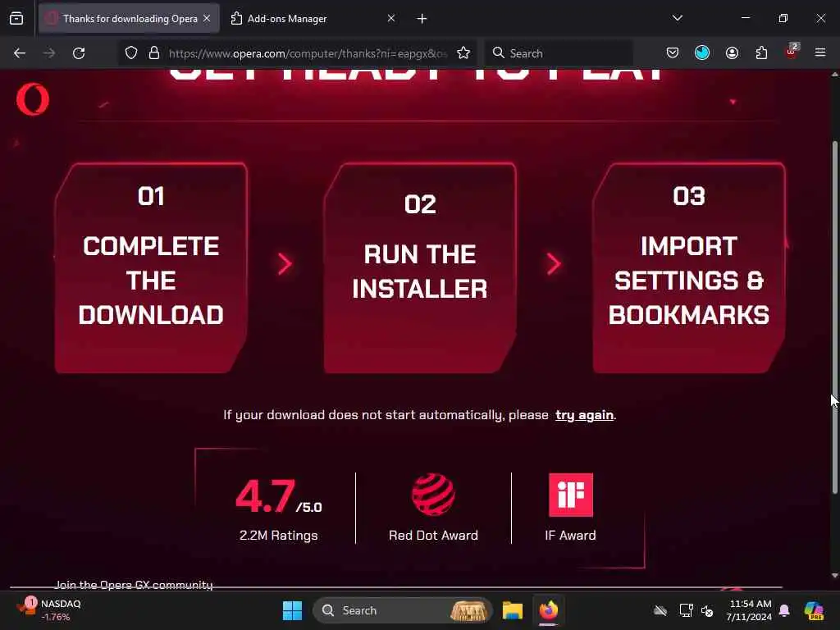The image size is (840, 630).
Task: Bookmark this page with star
Action: point(463,53)
